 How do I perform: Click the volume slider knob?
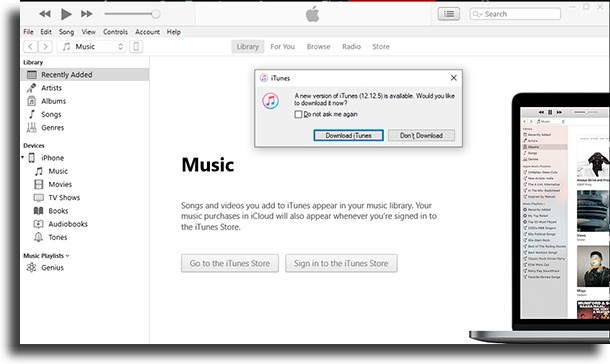click(156, 14)
